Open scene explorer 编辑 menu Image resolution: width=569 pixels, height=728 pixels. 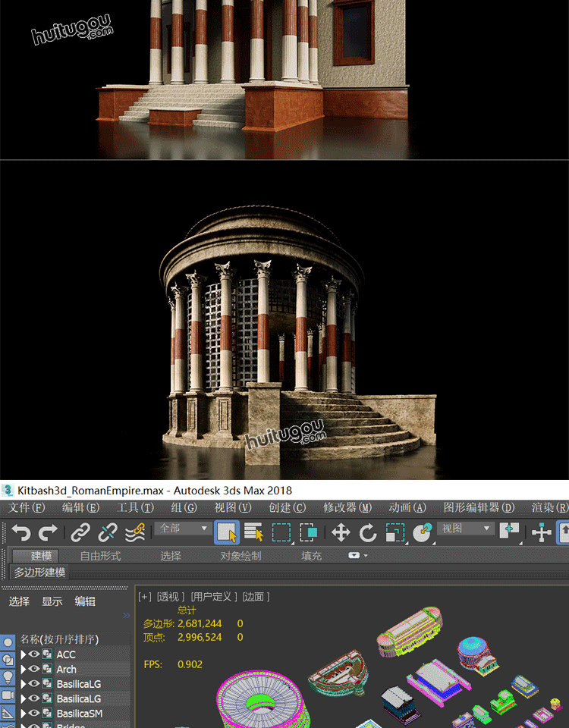tap(85, 601)
